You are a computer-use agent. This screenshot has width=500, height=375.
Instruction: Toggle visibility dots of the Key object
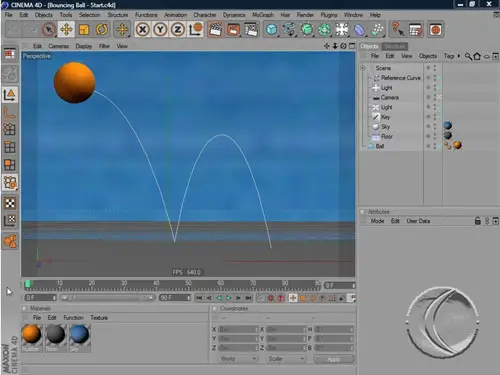pos(435,117)
